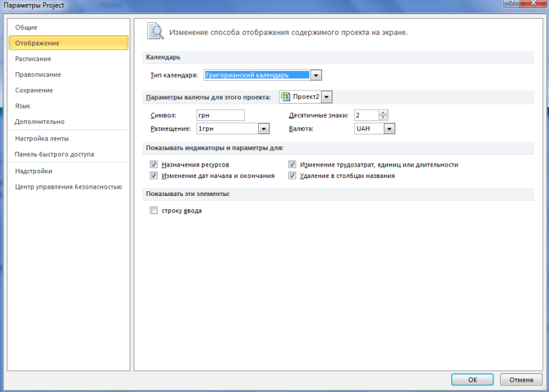Decrease decimal places with down spinner

pos(383,118)
